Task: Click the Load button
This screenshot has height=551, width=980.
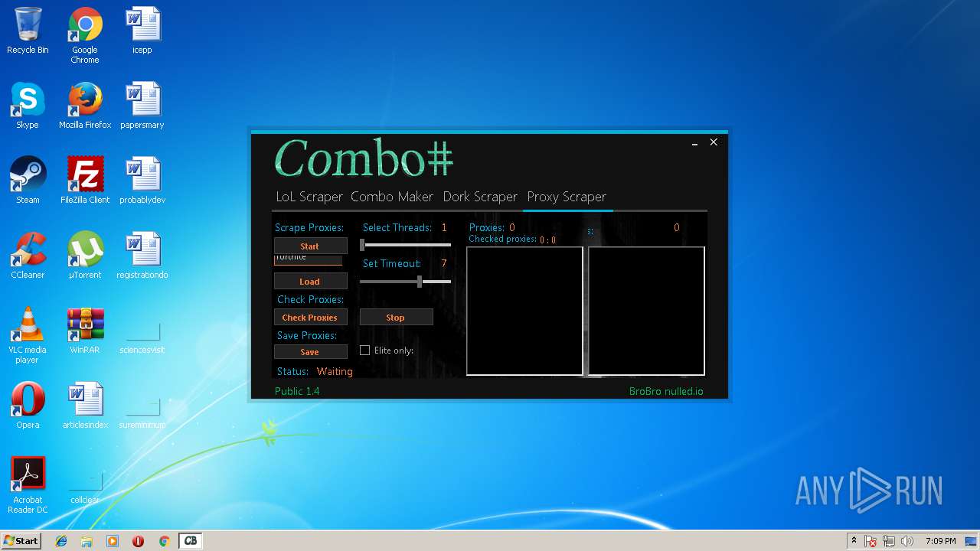Action: [310, 282]
